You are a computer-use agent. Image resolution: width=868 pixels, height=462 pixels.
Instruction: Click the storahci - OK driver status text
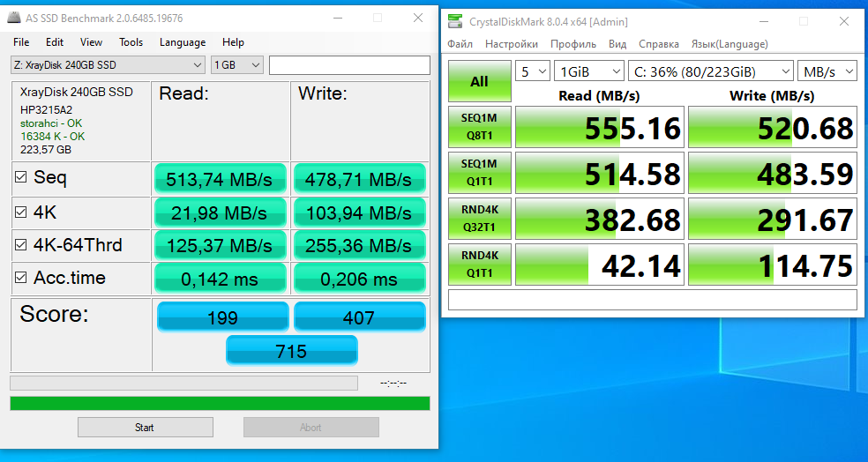coord(51,123)
